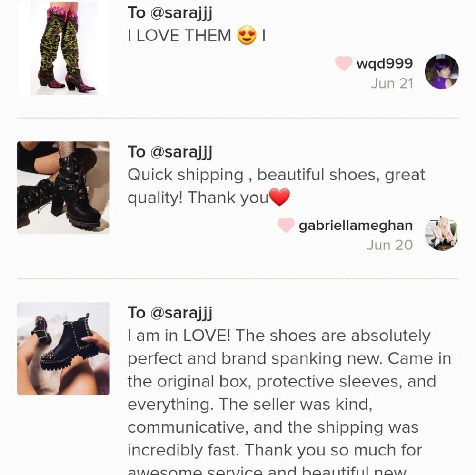The height and width of the screenshot is (475, 476).
Task: Open gabriellameghan's profile avatar
Action: (441, 233)
